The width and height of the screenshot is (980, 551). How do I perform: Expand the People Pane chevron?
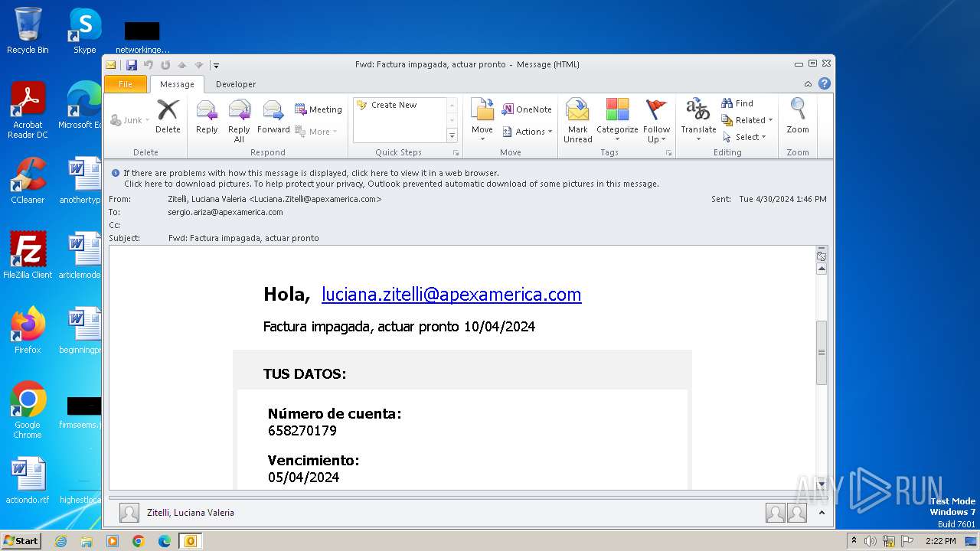[822, 513]
